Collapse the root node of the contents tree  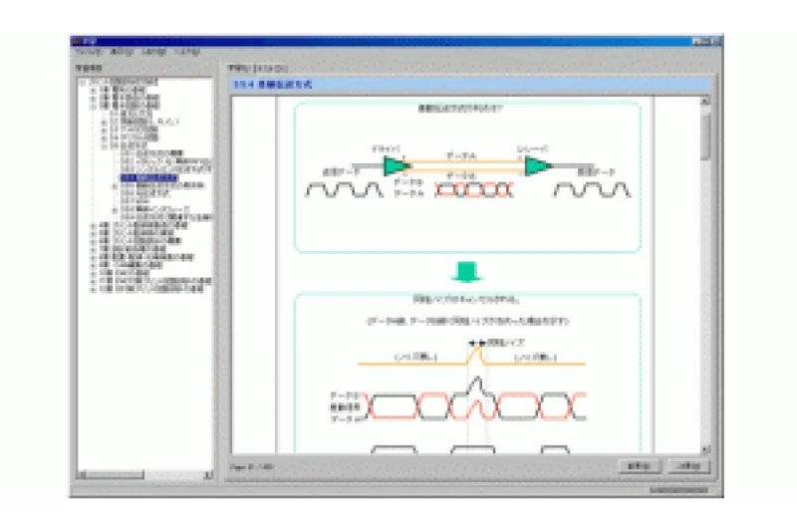point(81,80)
